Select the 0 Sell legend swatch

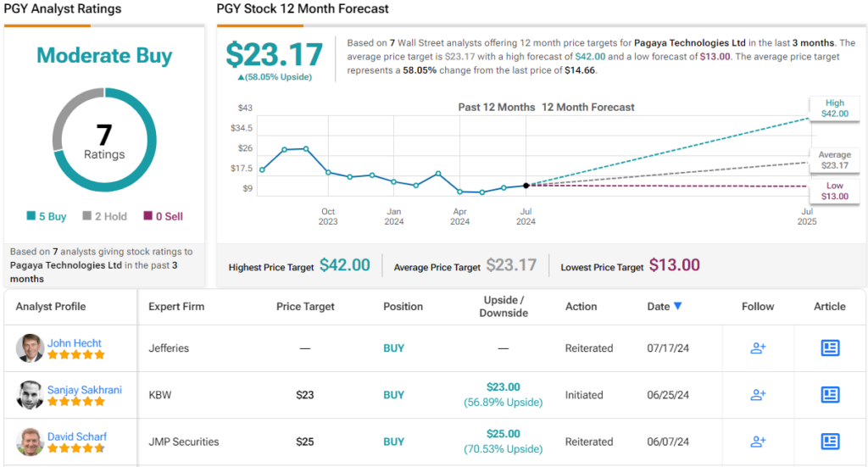coord(147,215)
